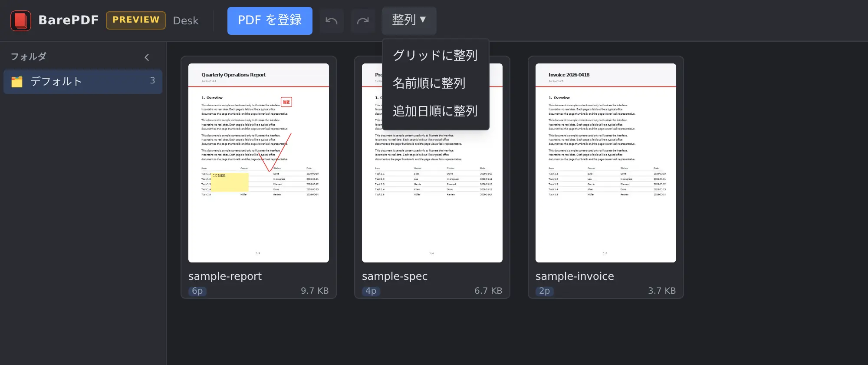The image size is (868, 365).
Task: Open the sample-report page thumbnail
Action: [x=259, y=163]
